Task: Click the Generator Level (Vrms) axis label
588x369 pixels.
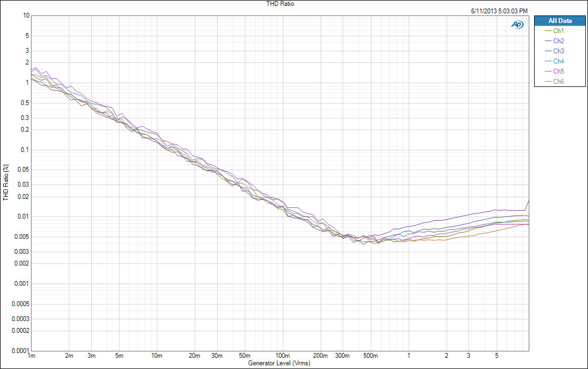Action: [279, 363]
